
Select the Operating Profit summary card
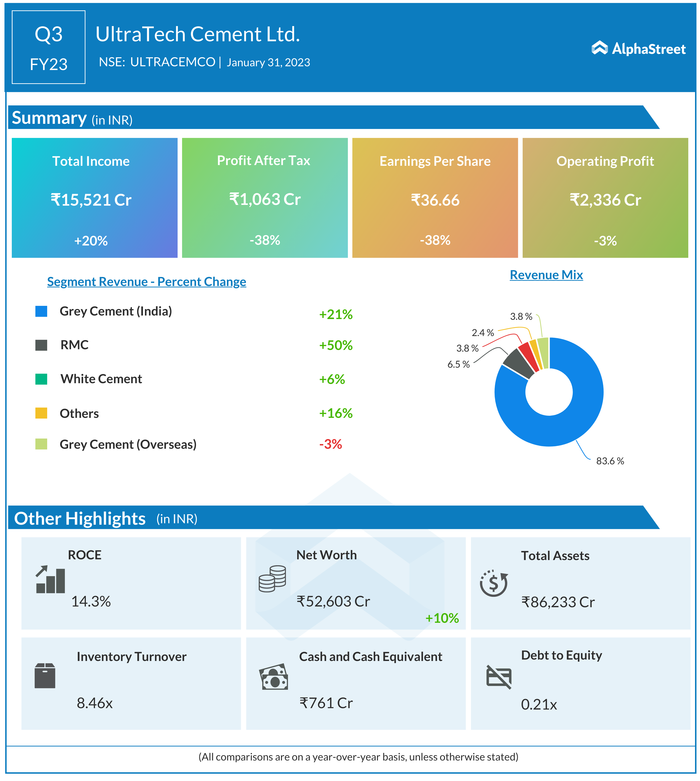(x=605, y=198)
